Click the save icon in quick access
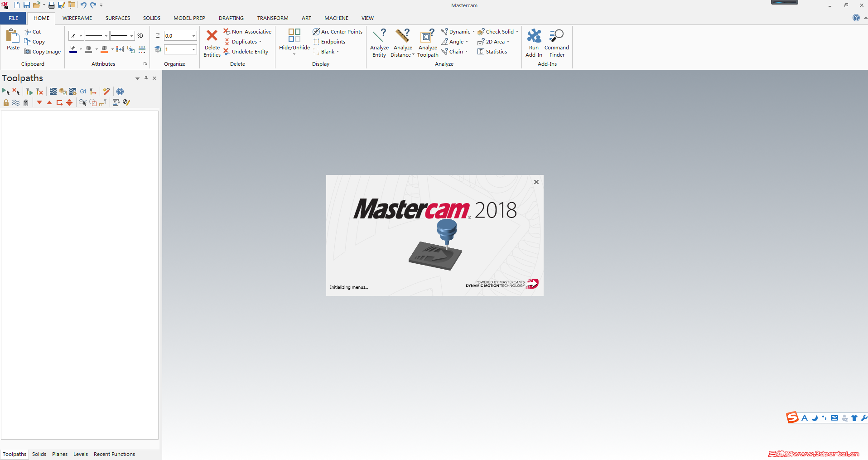This screenshot has height=460, width=868. [x=26, y=5]
